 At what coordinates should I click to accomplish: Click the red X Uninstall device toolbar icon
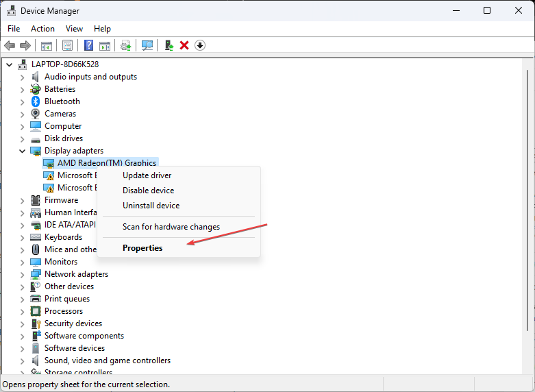tap(184, 45)
